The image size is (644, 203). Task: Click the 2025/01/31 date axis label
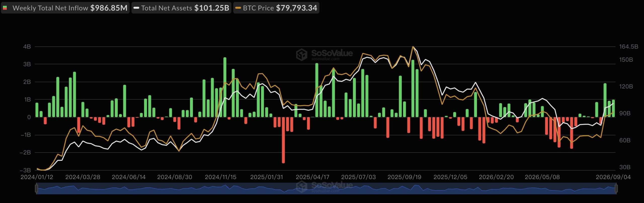pos(267,177)
